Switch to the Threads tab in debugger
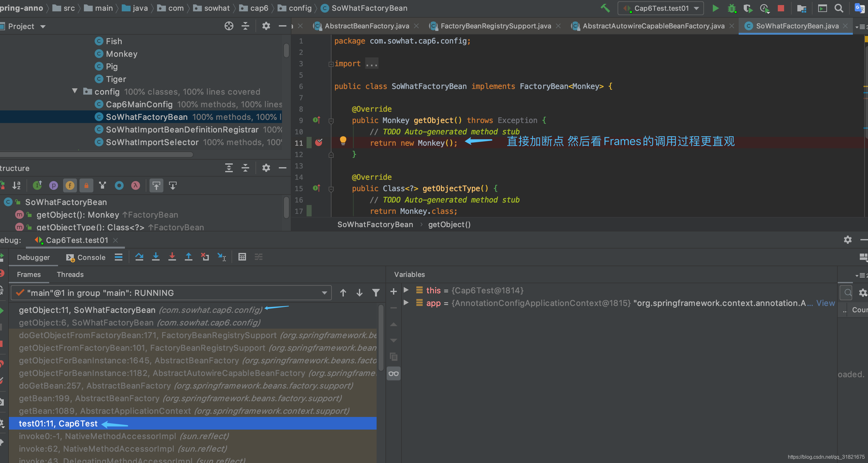The image size is (868, 463). pos(70,274)
